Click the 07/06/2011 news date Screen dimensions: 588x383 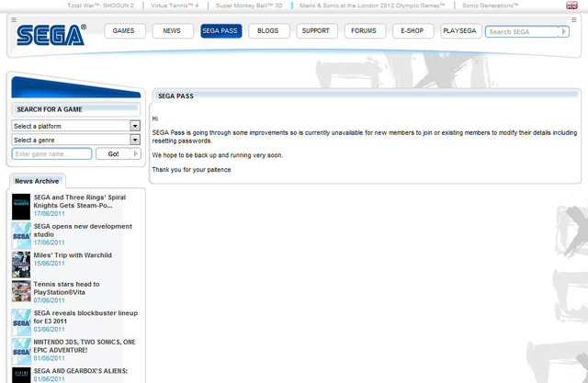pos(49,300)
